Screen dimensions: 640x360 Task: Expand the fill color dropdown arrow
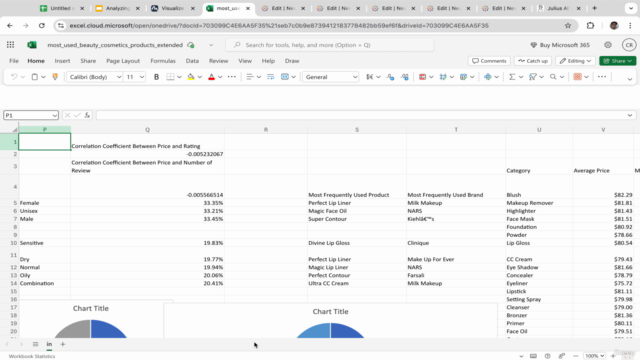tap(200, 77)
